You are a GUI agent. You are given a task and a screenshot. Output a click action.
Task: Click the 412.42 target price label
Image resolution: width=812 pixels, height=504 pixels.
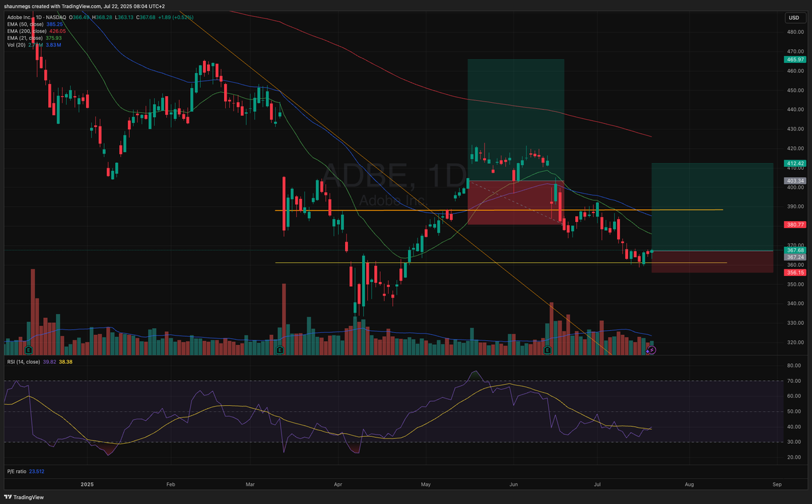click(794, 163)
